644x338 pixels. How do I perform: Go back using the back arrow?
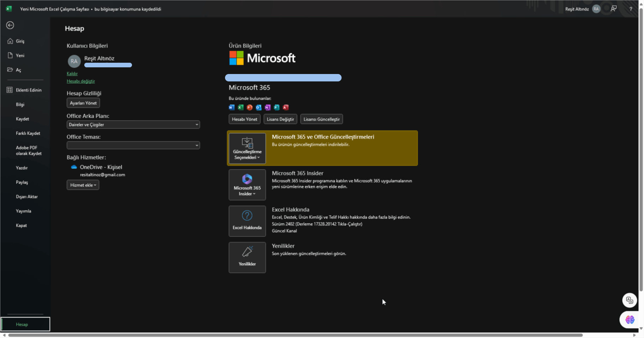[x=10, y=25]
